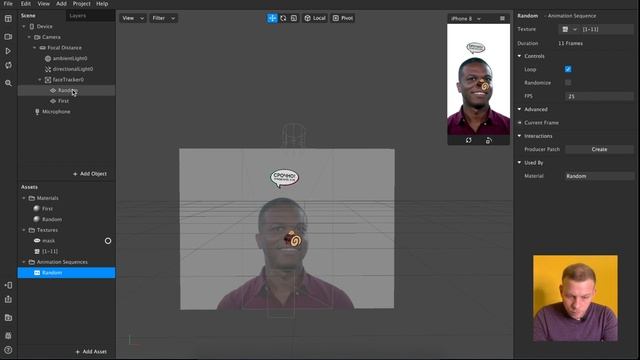Select the Random material in Assets

click(x=52, y=220)
